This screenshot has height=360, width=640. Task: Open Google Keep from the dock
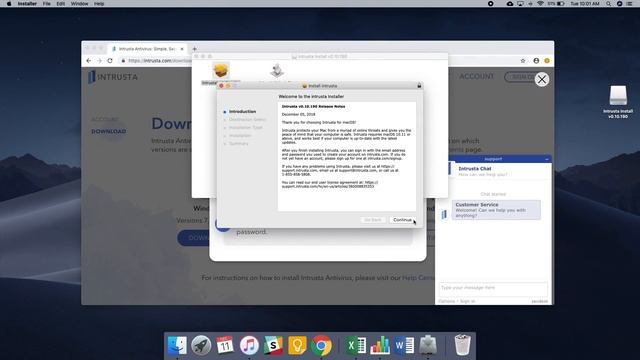(297, 346)
